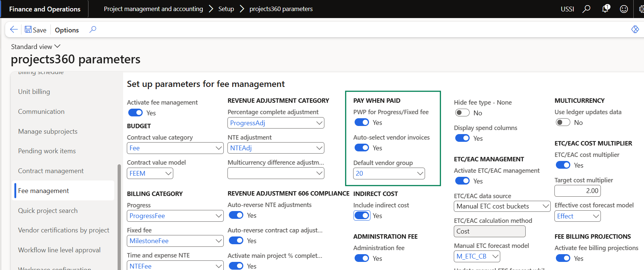
Task: Click the Save disk icon
Action: 28,29
